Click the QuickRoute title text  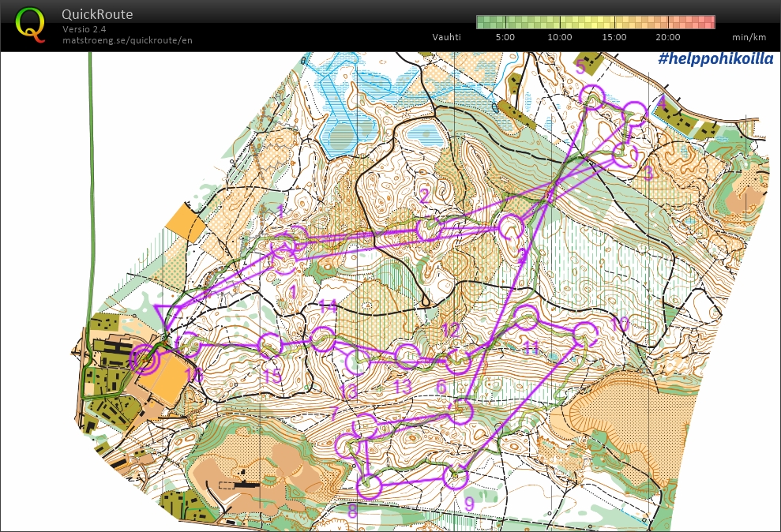[x=97, y=14]
